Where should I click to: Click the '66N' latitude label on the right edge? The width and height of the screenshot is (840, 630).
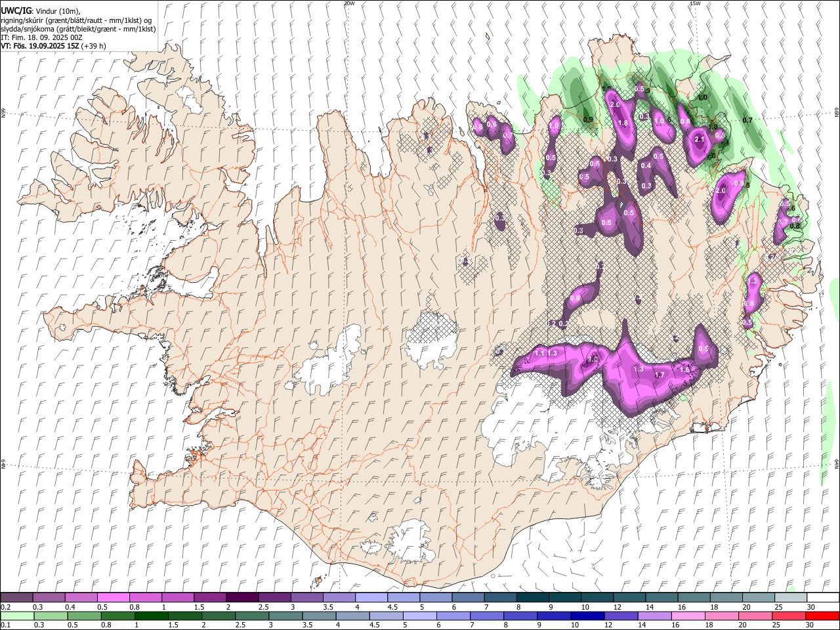837,113
